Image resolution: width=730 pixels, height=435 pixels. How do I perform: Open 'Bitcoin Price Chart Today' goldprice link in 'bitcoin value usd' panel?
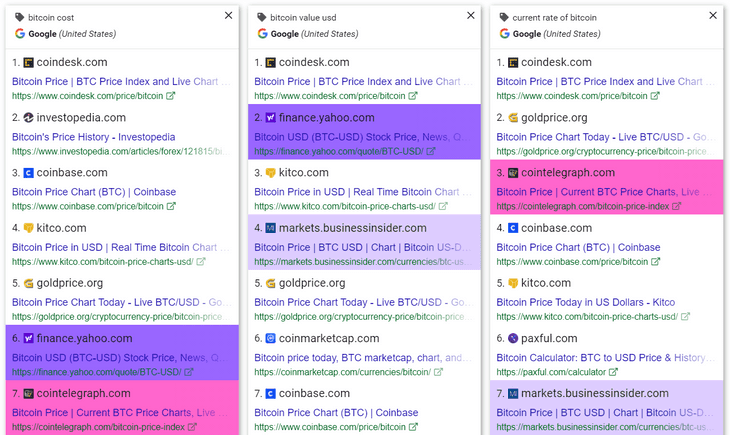tap(363, 302)
